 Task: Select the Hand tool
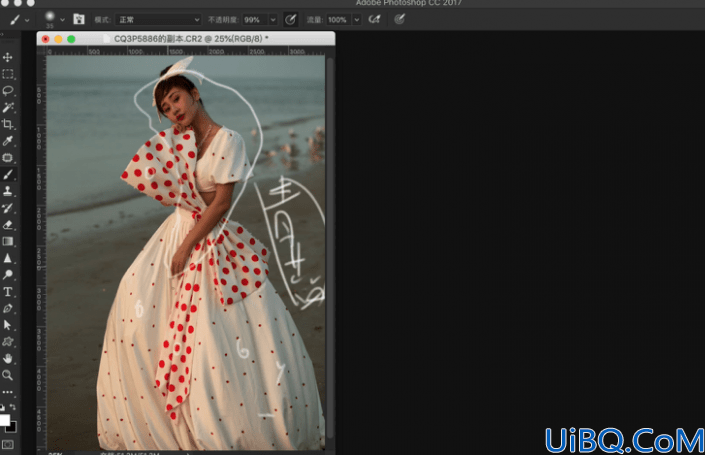point(8,358)
